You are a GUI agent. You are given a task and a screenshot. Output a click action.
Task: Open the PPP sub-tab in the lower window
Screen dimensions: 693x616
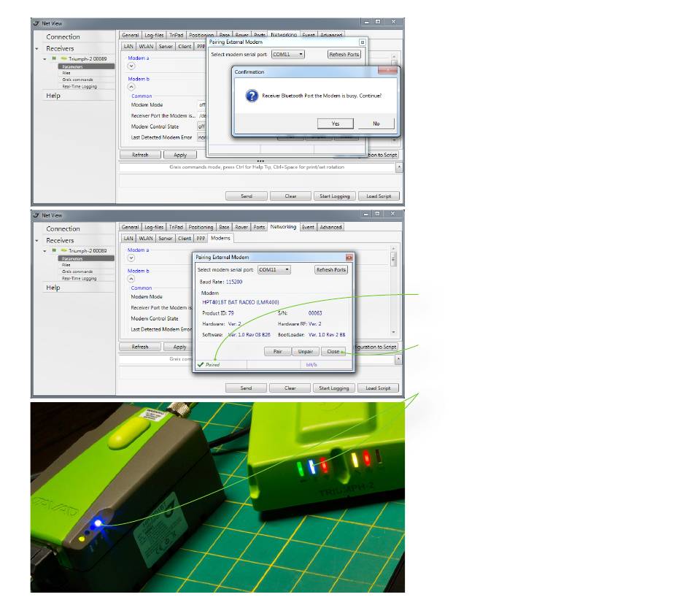point(201,239)
